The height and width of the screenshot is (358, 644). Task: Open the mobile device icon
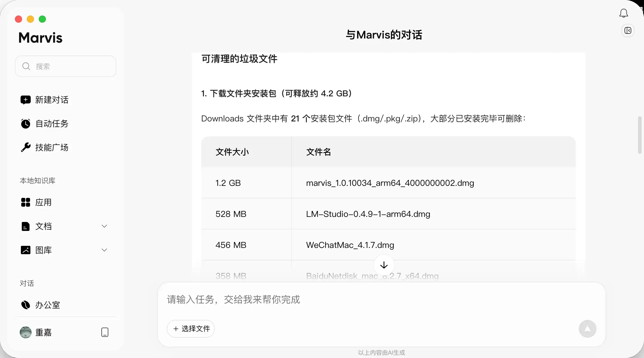pyautogui.click(x=105, y=332)
